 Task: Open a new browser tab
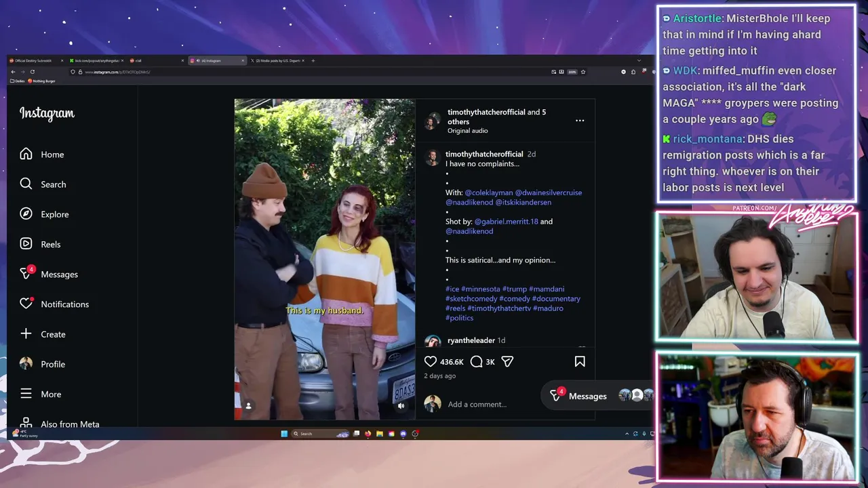pyautogui.click(x=313, y=60)
